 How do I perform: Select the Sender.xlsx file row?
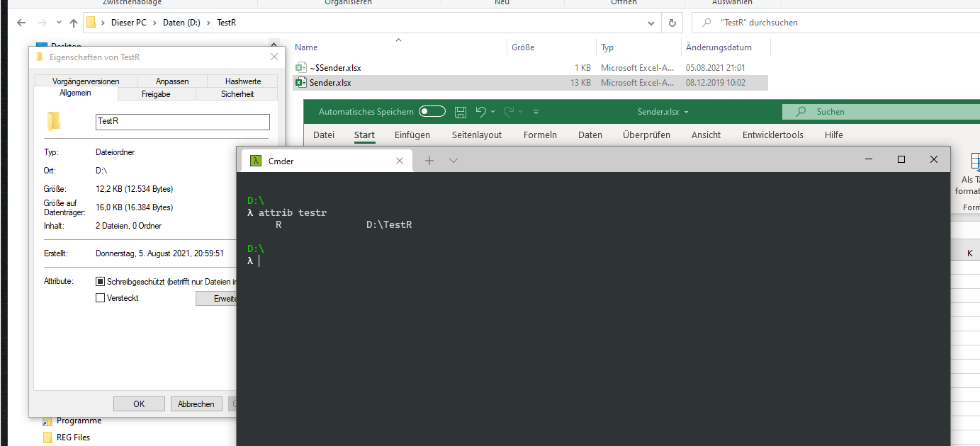530,83
